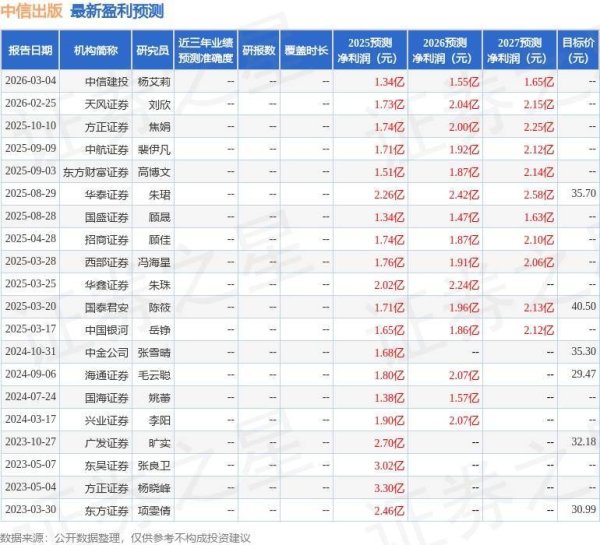
Task: Click the 最新盈利预测 heading
Action: (117, 11)
